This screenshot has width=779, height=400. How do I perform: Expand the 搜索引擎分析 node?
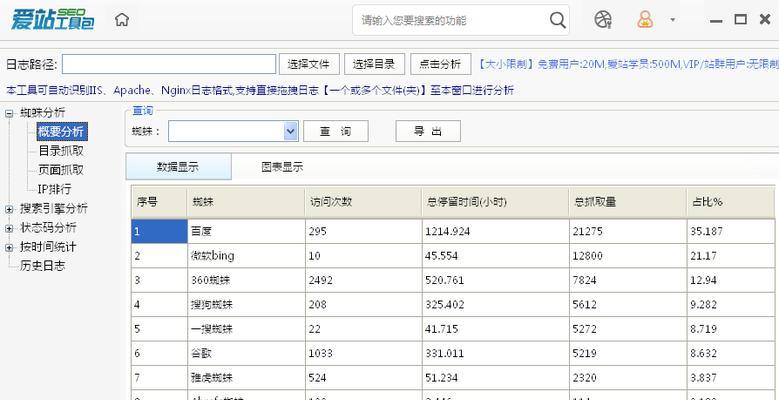click(8, 209)
